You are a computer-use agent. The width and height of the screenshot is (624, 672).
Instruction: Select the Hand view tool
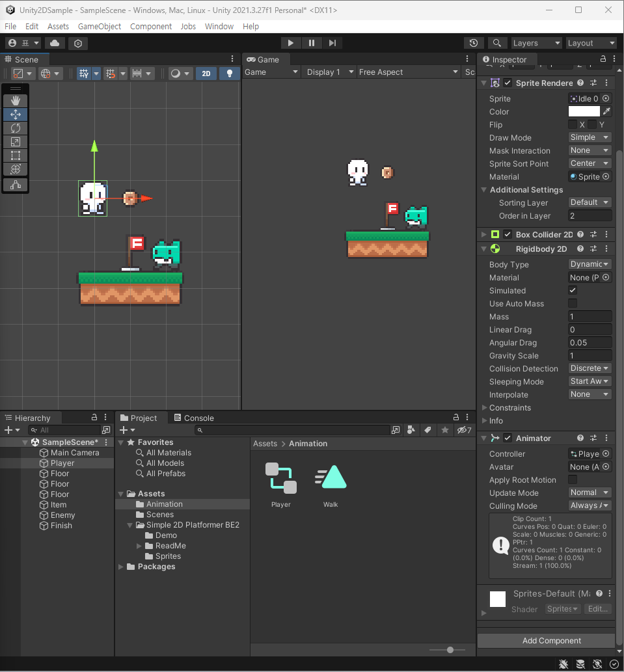tap(16, 101)
